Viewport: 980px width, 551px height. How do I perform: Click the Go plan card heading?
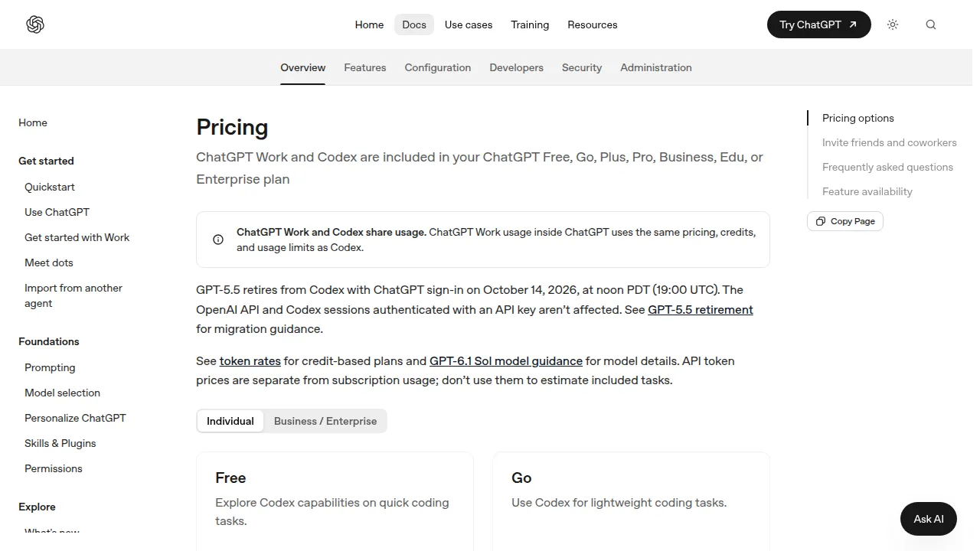(x=521, y=478)
